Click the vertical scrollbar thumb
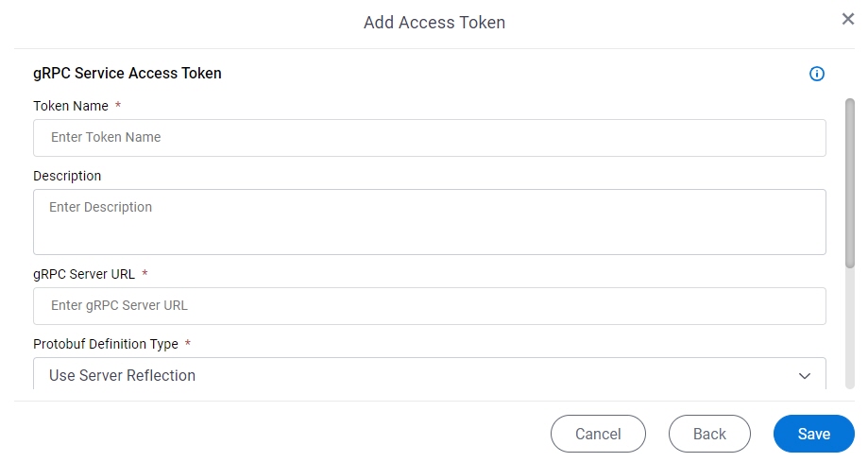Image resolution: width=868 pixels, height=462 pixels. 850,183
